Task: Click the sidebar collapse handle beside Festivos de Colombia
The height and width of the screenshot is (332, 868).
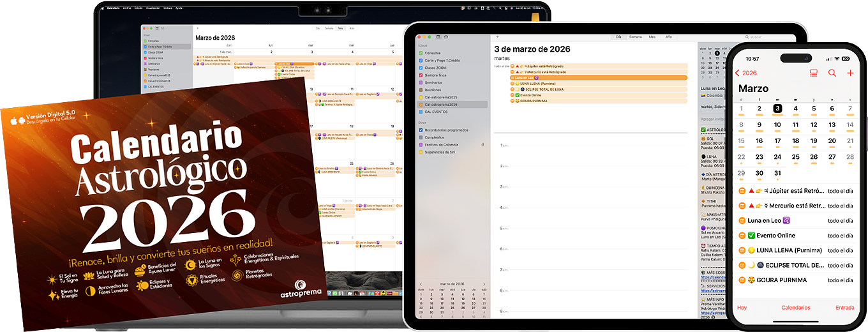Action: tap(482, 145)
